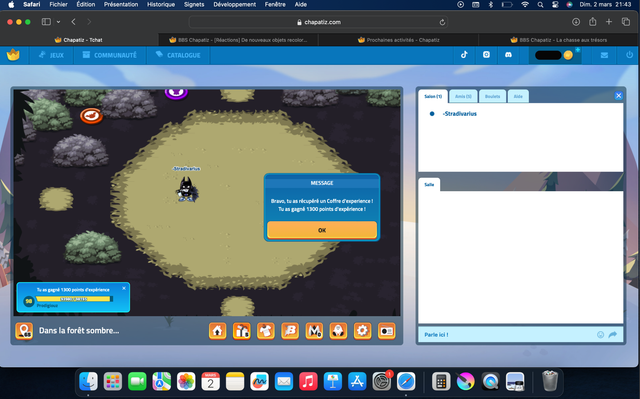Show Safari tab overview
640x399 pixels.
625,22
